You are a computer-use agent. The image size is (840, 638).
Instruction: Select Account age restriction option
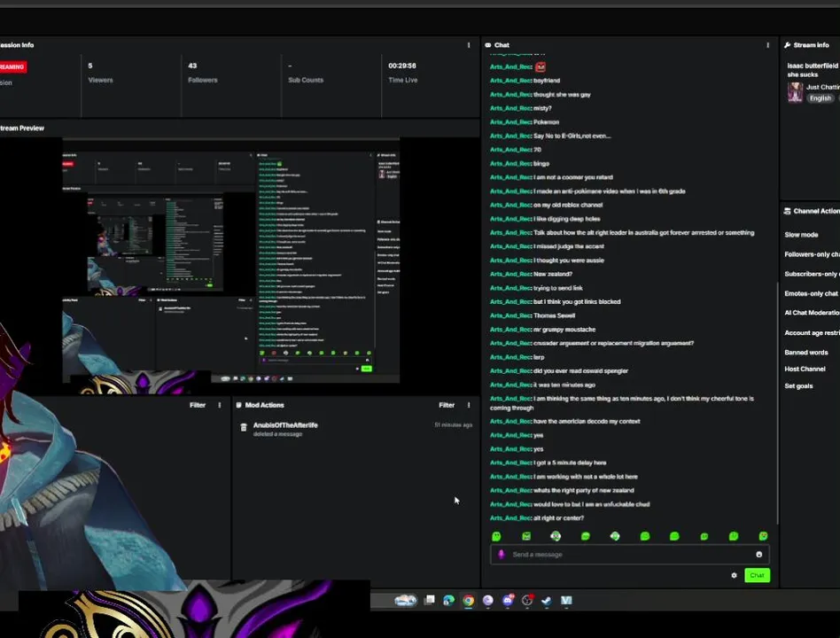pyautogui.click(x=813, y=332)
